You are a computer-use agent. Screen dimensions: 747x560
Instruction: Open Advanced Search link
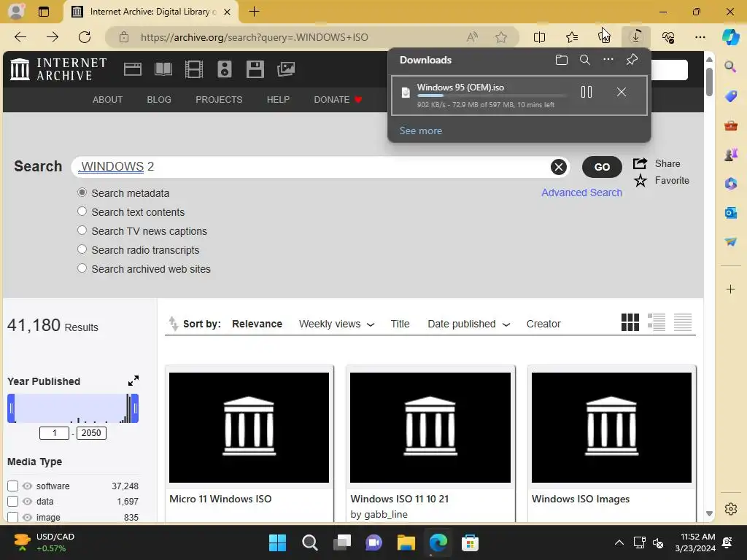point(581,192)
